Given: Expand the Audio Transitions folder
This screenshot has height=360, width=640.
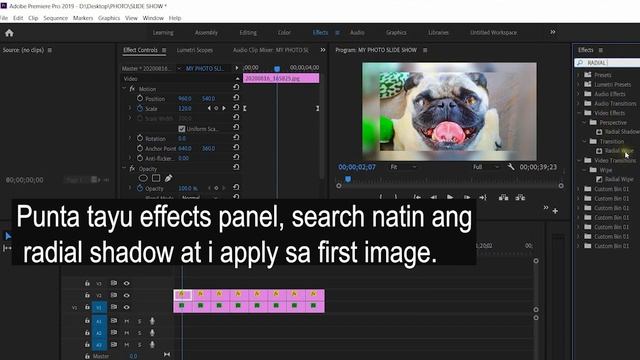Looking at the screenshot, I should click(578, 103).
